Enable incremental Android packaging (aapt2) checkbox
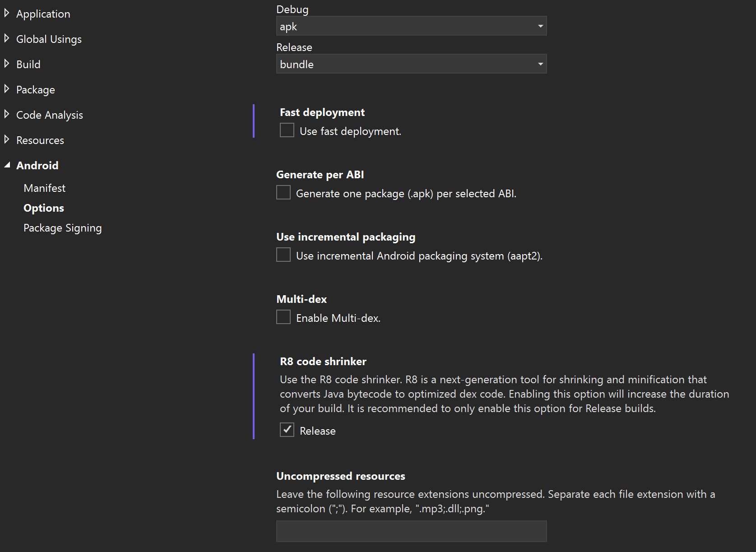The image size is (756, 552). [283, 255]
